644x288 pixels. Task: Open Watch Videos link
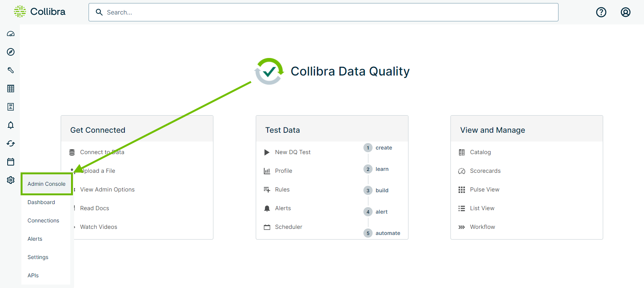tap(98, 227)
